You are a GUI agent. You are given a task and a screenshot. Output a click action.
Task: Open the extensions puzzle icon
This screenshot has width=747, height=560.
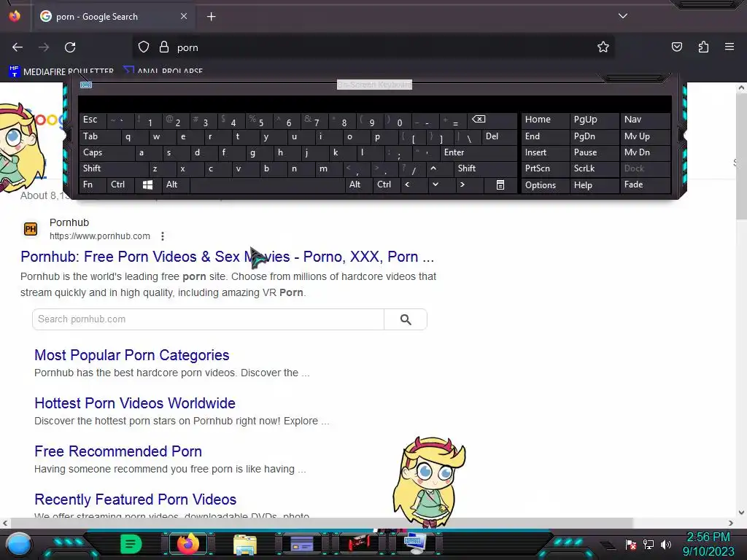point(703,47)
